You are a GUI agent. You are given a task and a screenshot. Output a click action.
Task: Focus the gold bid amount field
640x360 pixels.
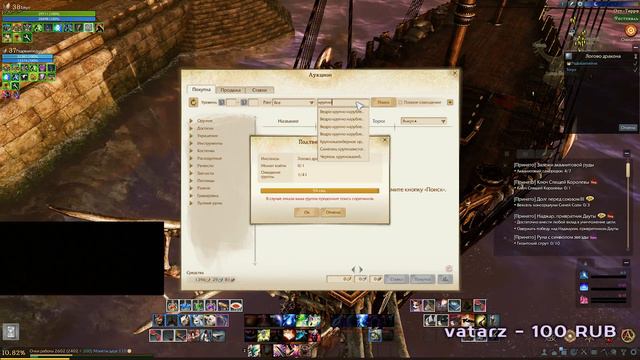tap(340, 279)
